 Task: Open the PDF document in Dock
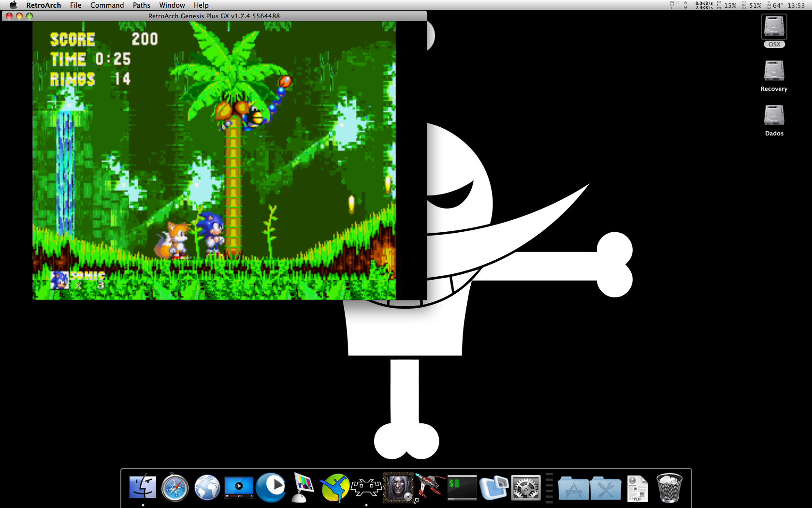637,488
